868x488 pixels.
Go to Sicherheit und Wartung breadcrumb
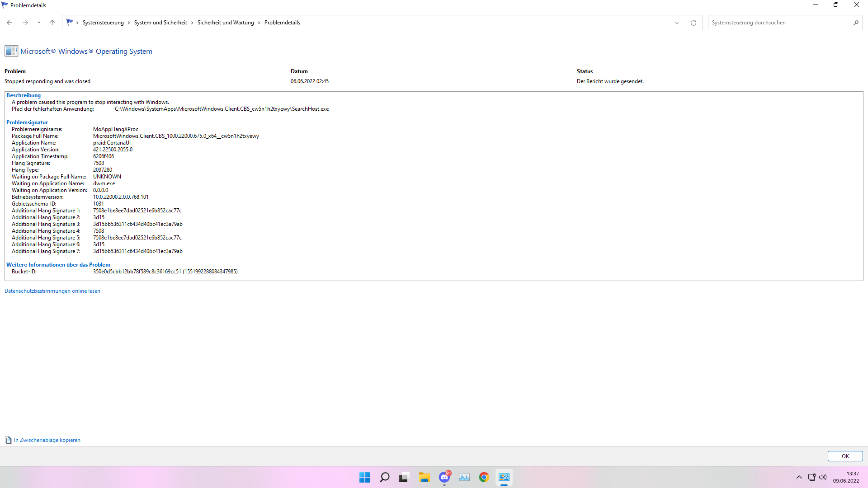tap(226, 22)
